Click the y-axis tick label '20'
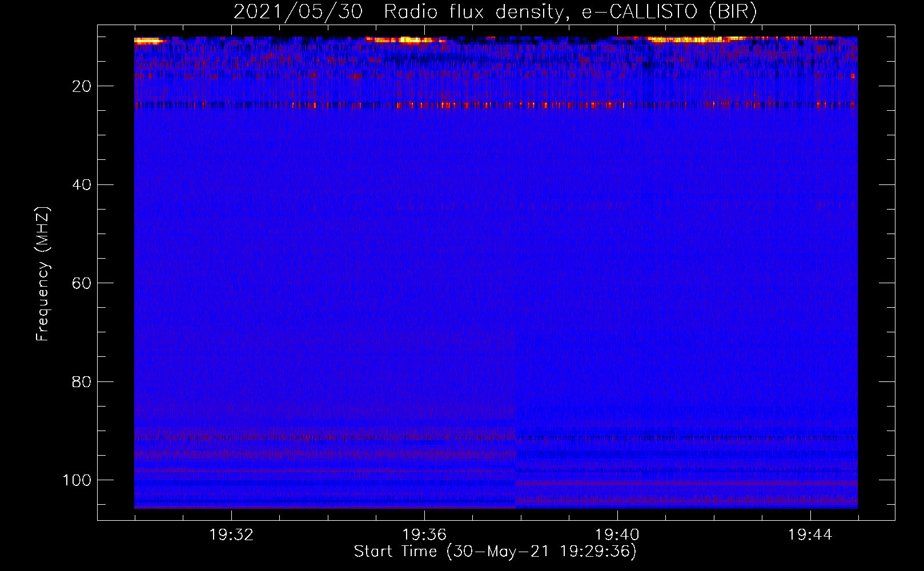924x571 pixels. (x=82, y=86)
